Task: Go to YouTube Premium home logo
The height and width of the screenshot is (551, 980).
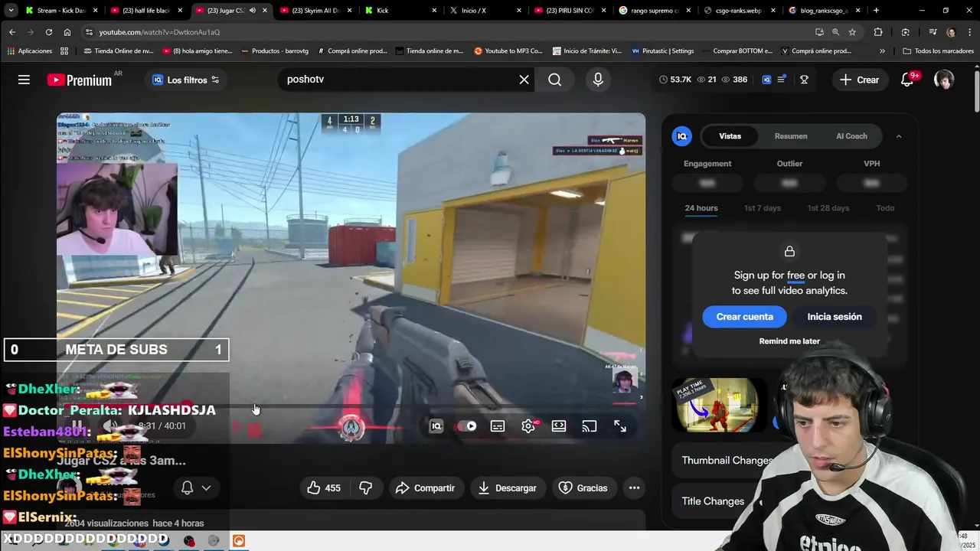Action: click(80, 80)
